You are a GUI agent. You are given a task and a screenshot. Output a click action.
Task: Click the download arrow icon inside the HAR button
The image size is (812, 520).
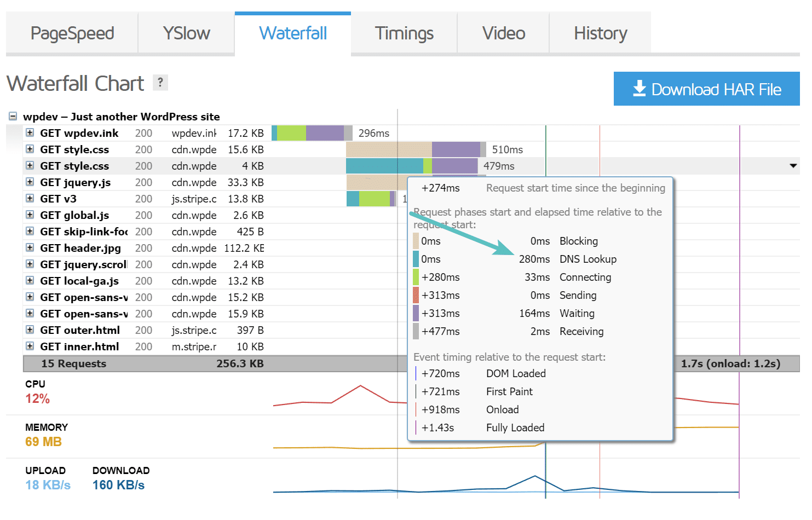point(640,89)
